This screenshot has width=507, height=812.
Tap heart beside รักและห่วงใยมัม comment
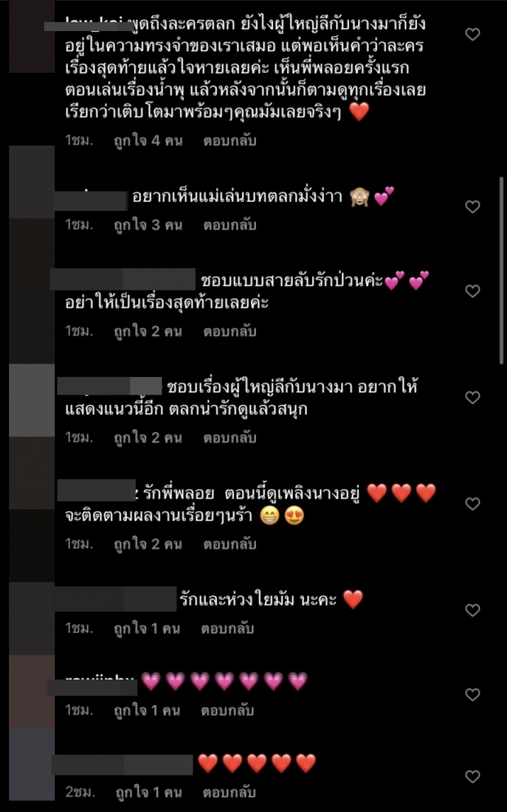pos(473,610)
